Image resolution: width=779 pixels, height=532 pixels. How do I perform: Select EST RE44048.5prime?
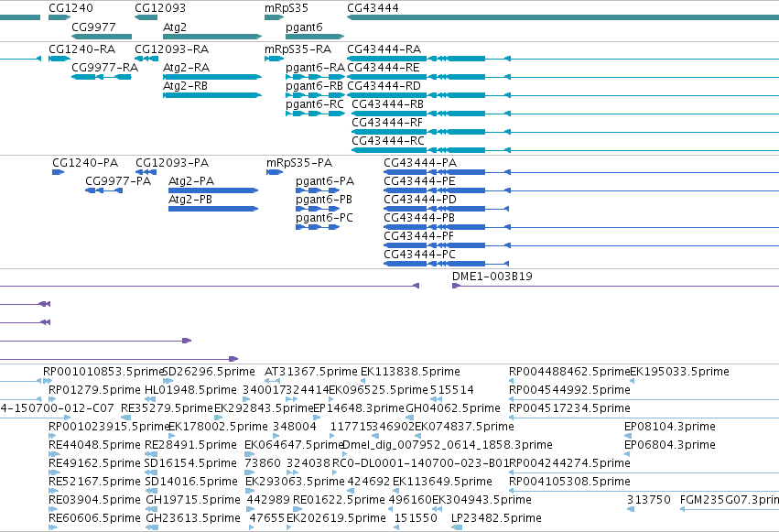pos(53,454)
